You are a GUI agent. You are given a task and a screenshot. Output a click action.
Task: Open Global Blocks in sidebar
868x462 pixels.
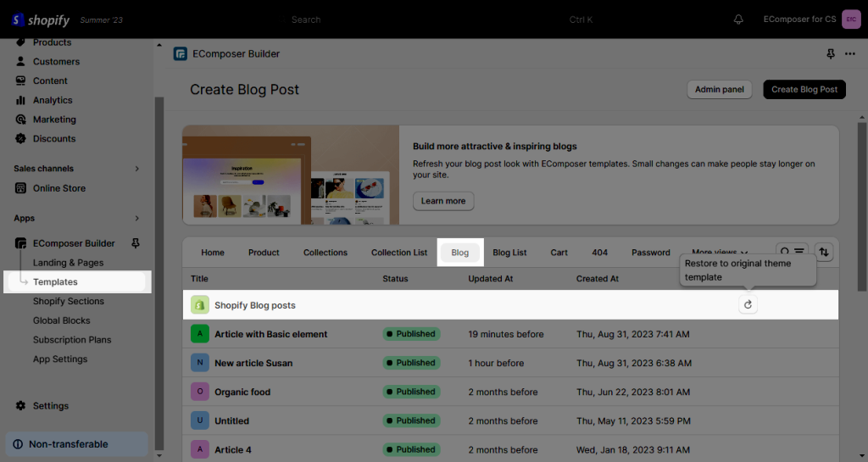[61, 320]
